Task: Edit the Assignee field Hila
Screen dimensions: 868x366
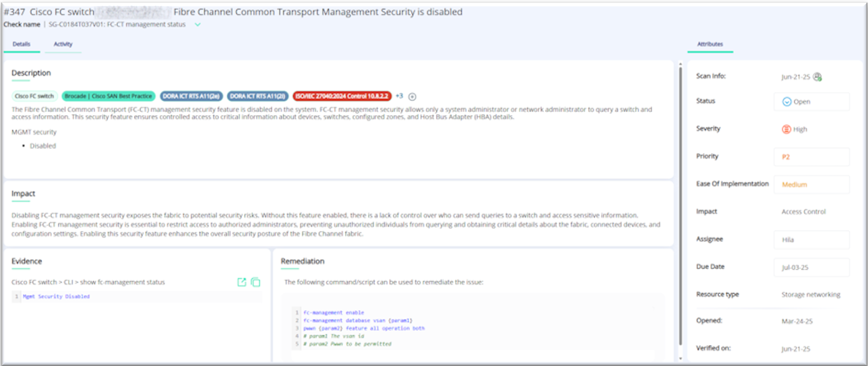Action: tap(811, 240)
